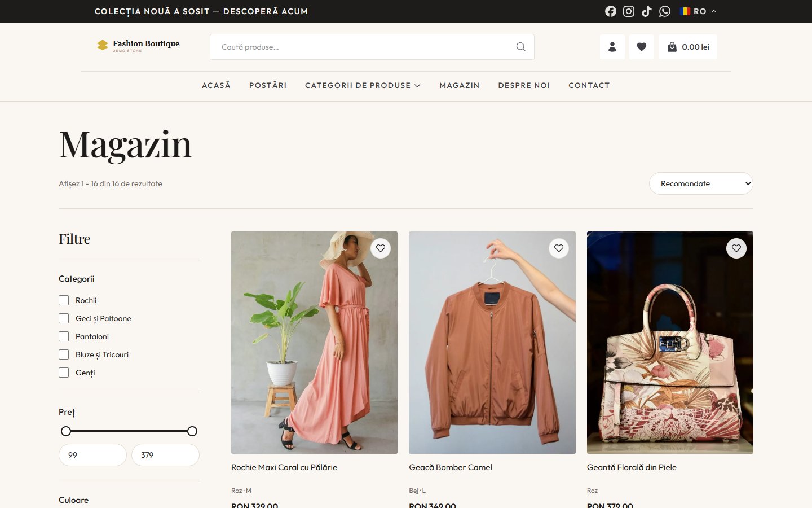Select the Genți category checkbox

point(64,373)
